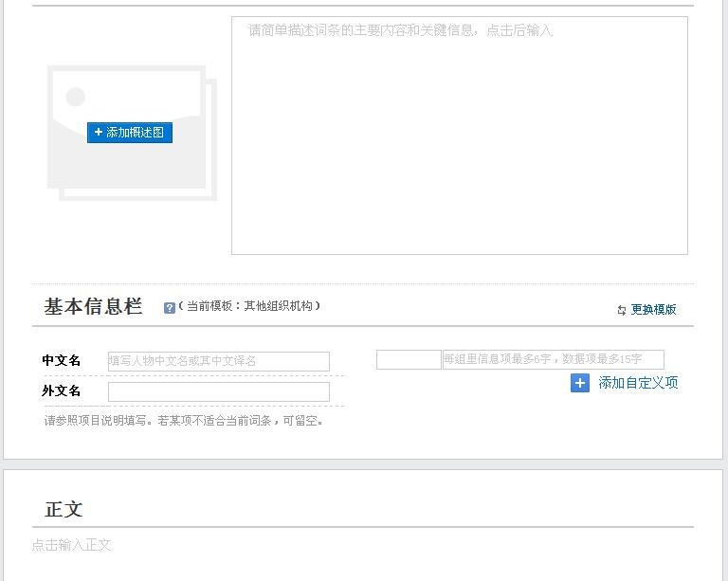Screen dimensions: 728x581
Task: Select the 中文名 label
Action: click(62, 360)
